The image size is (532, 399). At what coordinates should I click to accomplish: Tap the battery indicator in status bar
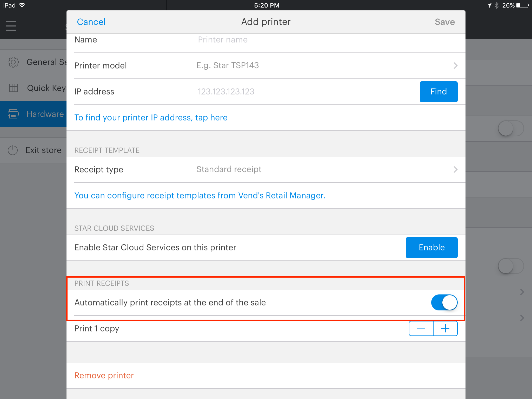tap(522, 5)
